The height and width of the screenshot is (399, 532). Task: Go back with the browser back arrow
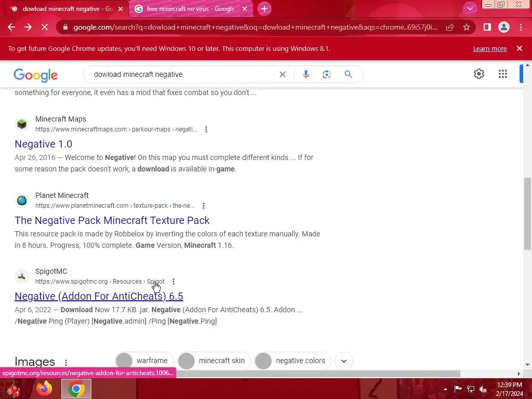[11, 27]
